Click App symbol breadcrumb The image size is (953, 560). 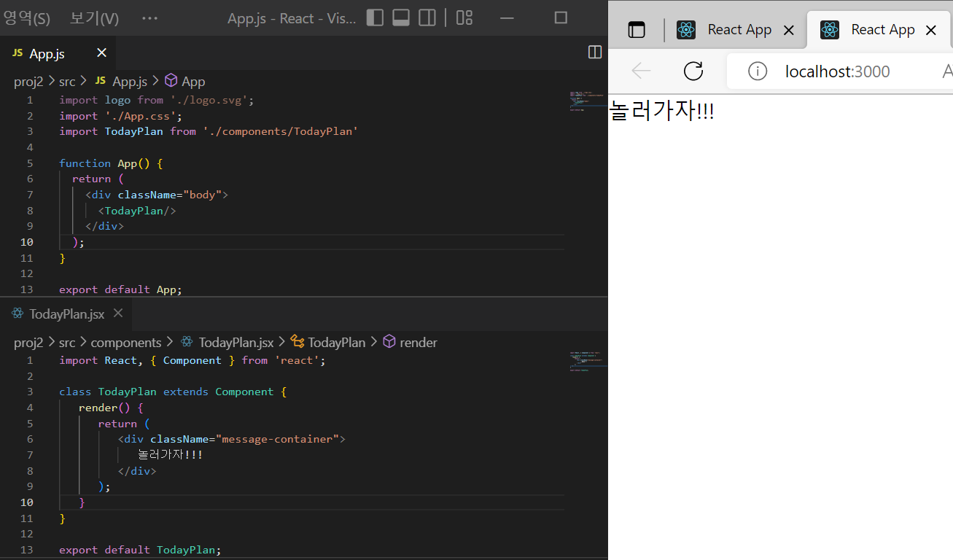[193, 81]
